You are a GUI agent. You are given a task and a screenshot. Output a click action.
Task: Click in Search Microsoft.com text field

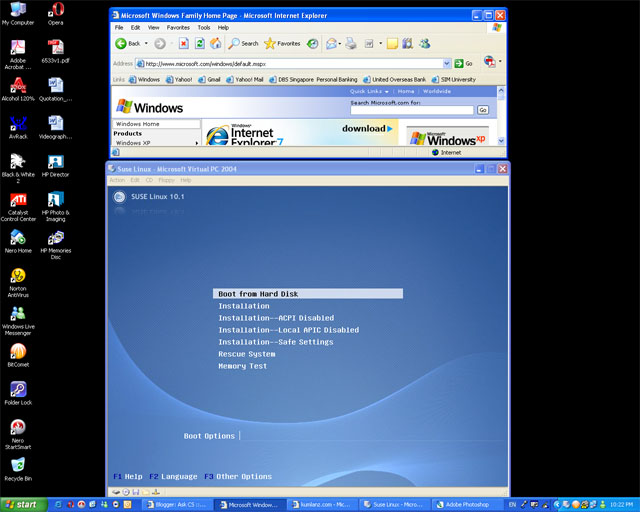411,110
